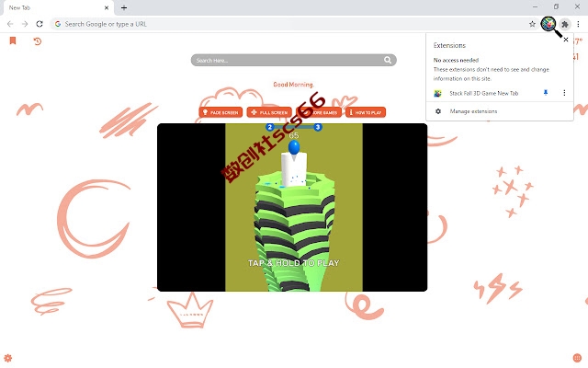This screenshot has width=588, height=368.
Task: Close the Extensions popup
Action: 566,40
